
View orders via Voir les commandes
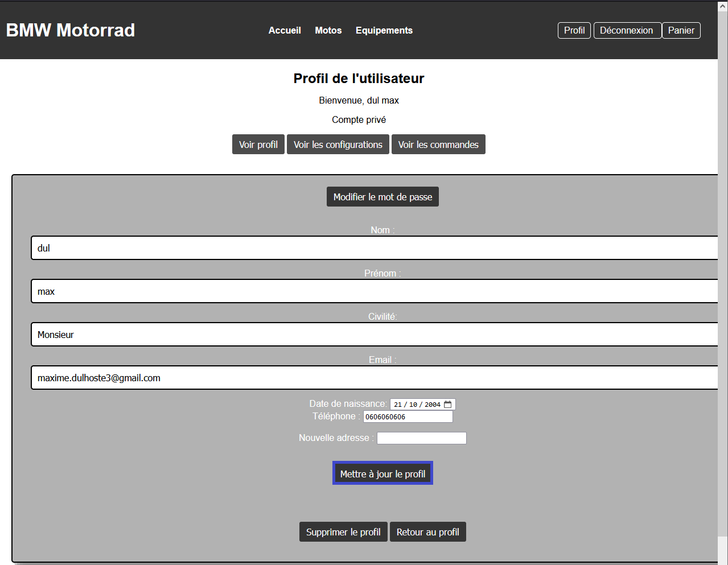pos(438,145)
